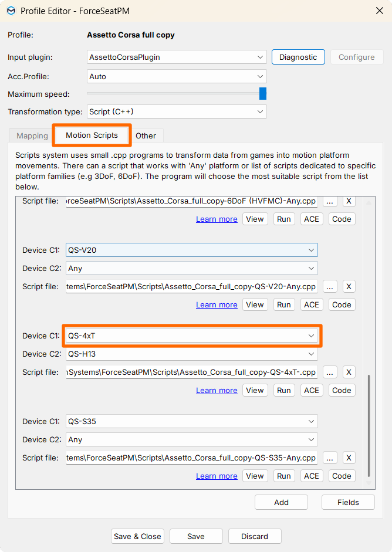Click the Add script button
The width and height of the screenshot is (392, 552).
[x=281, y=502]
